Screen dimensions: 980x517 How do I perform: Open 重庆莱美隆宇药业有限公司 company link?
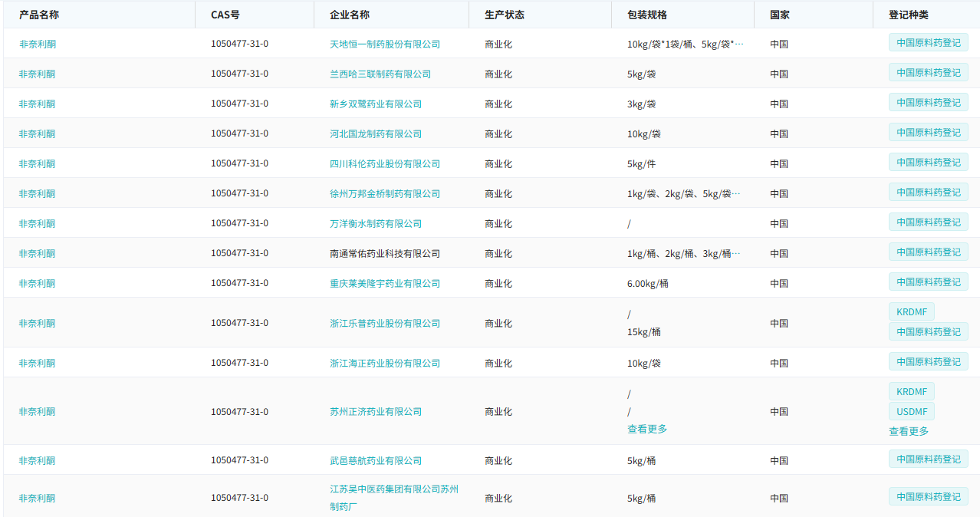385,283
